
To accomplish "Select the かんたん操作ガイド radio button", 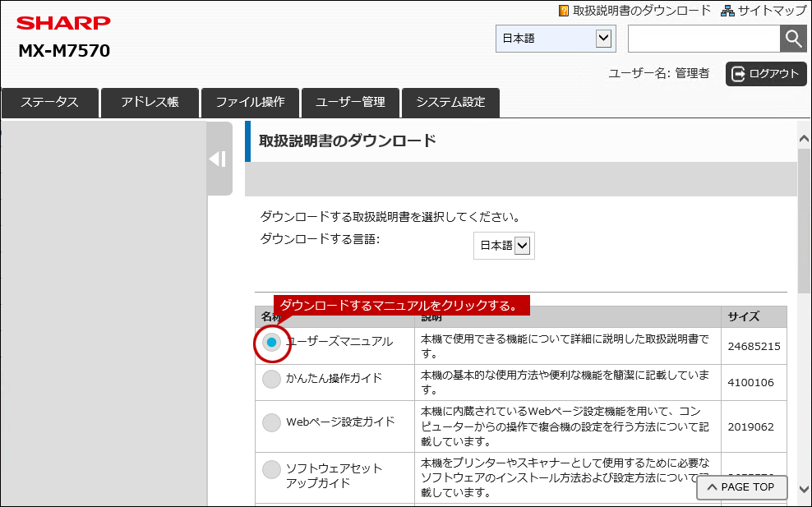I will click(x=271, y=379).
